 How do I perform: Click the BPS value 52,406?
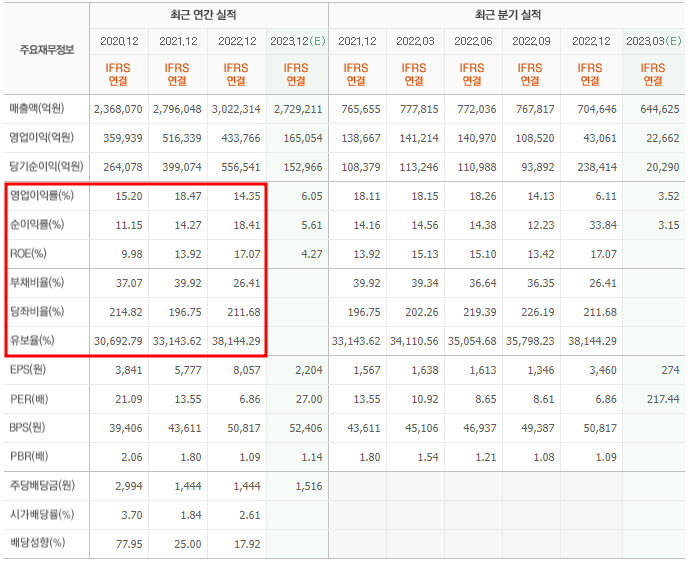tap(306, 428)
